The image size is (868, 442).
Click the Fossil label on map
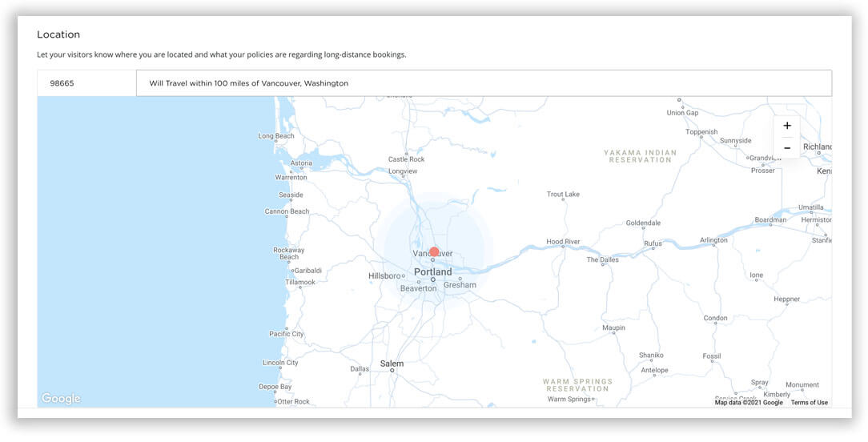[x=711, y=356]
